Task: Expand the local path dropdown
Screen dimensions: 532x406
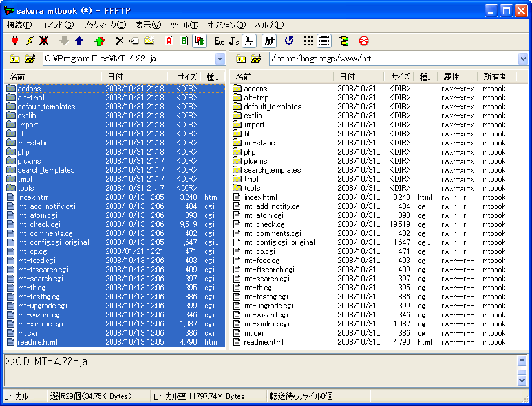Action: 220,59
